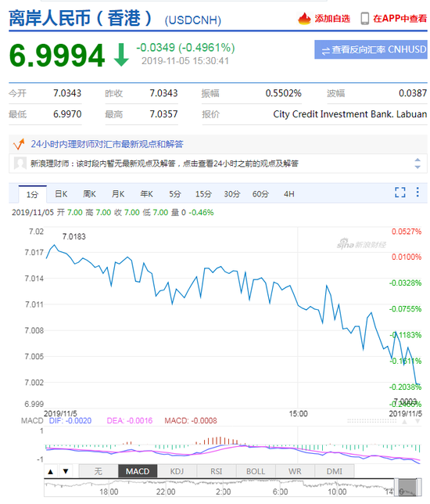This screenshot has width=430, height=504.
Task: Click the MACD: -0.0008 value label
Action: point(191,421)
